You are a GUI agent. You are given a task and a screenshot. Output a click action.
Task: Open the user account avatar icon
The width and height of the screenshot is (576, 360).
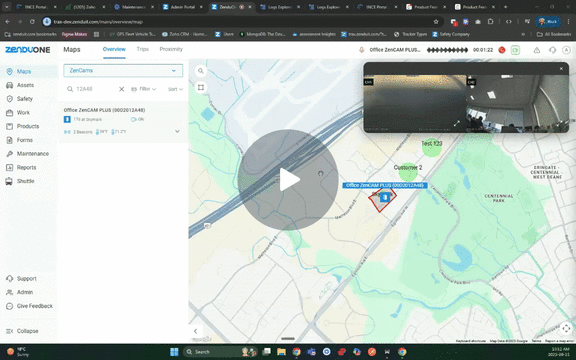coord(566,50)
